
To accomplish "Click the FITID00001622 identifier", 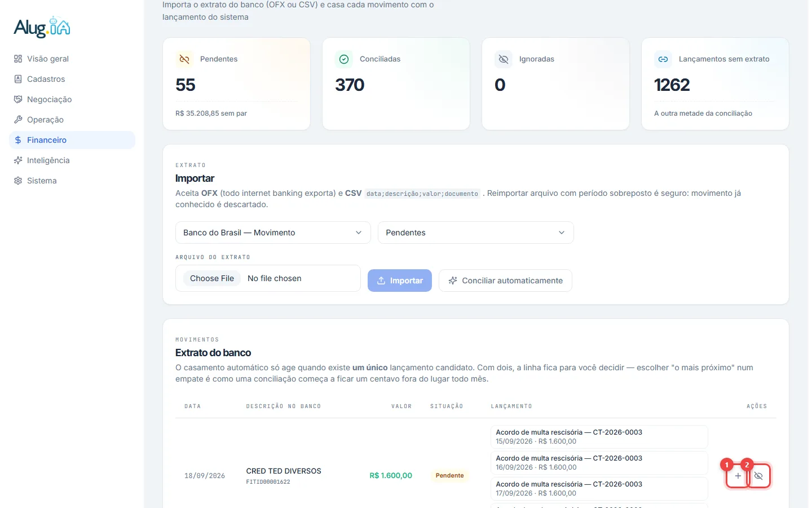I will 268,482.
